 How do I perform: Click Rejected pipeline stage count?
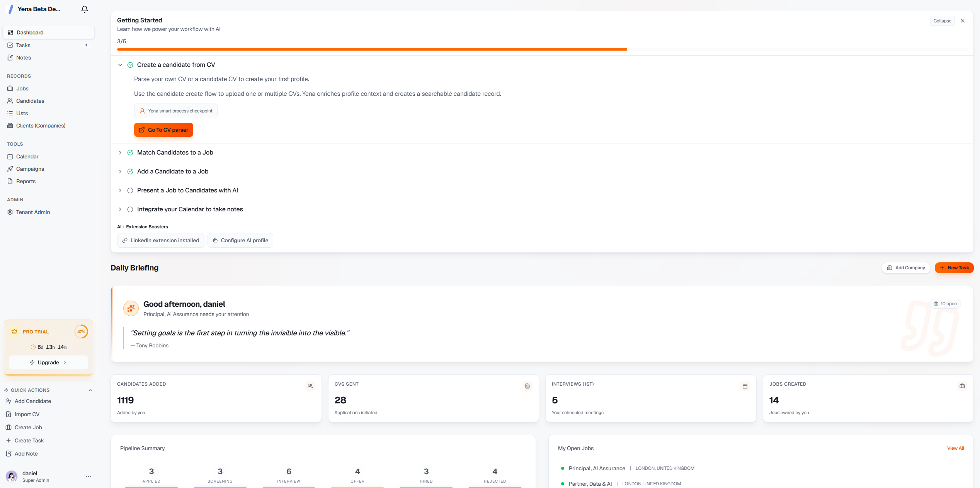point(495,471)
